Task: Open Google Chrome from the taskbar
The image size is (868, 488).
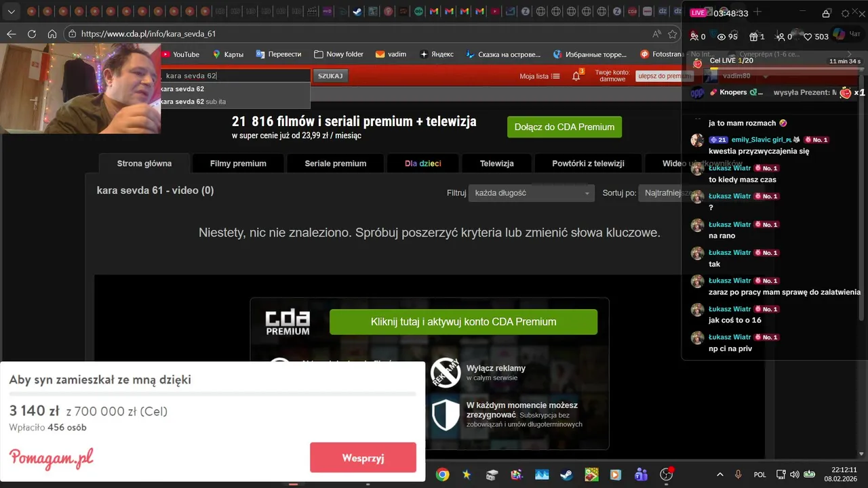Action: coord(442,474)
